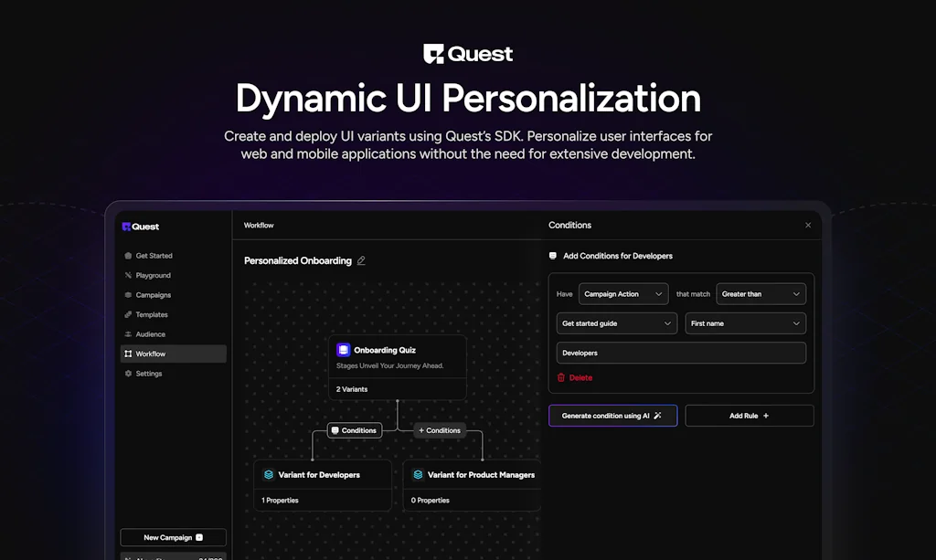Viewport: 936px width, 560px height.
Task: Add a new rule with Add Rule
Action: 749,416
